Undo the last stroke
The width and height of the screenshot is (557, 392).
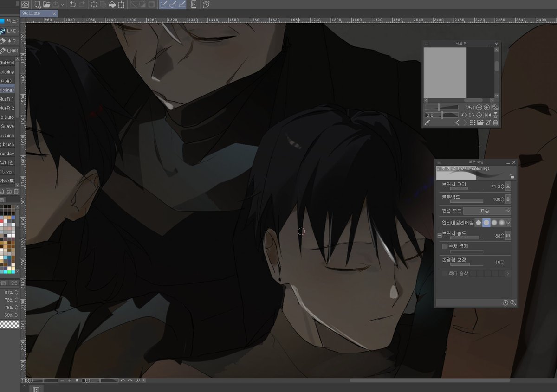pyautogui.click(x=73, y=5)
